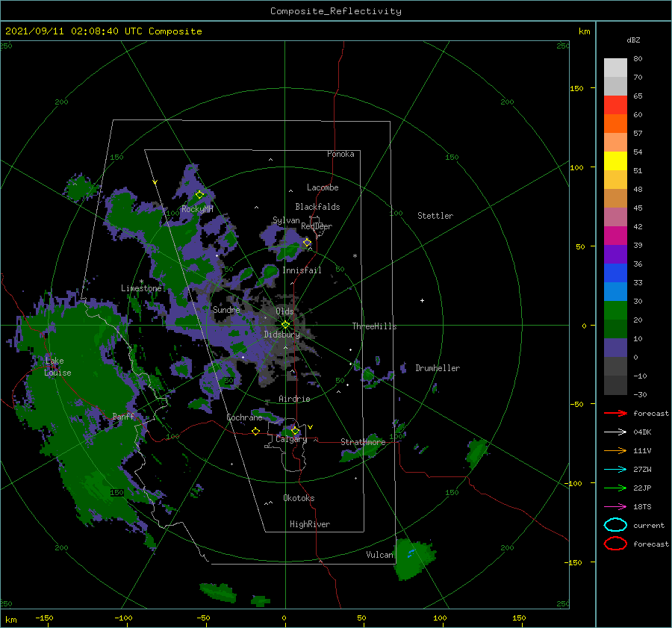The width and height of the screenshot is (672, 628).
Task: Click the white 04DK arrow icon
Action: 615,432
